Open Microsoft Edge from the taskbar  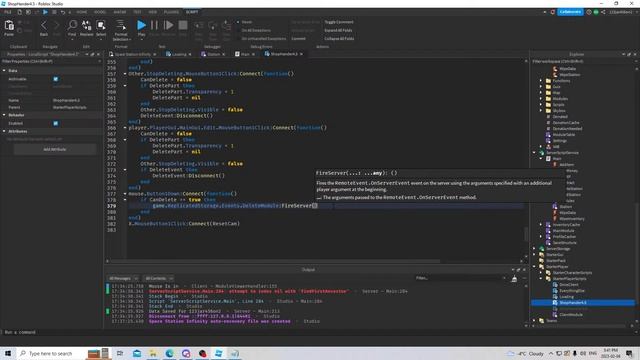point(169,353)
